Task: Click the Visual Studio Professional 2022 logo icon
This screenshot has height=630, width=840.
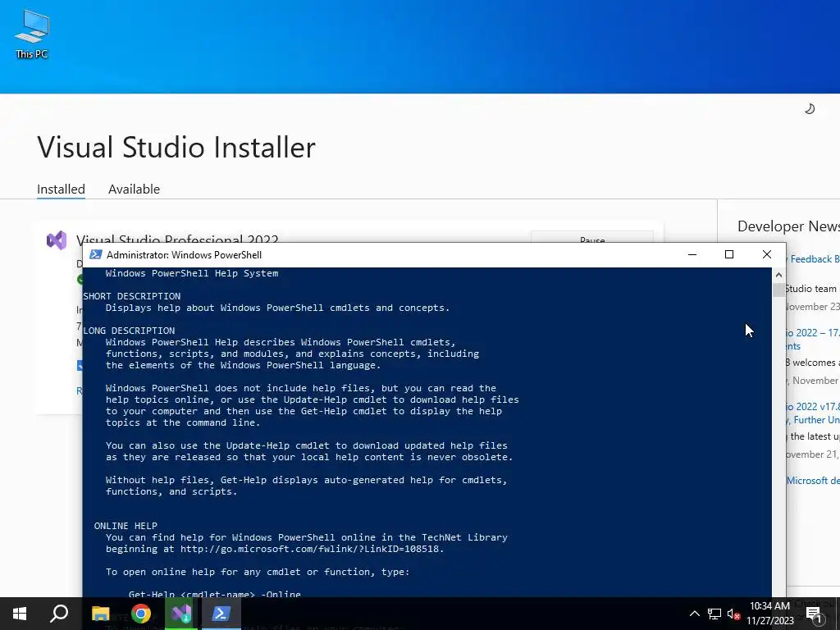Action: click(57, 240)
